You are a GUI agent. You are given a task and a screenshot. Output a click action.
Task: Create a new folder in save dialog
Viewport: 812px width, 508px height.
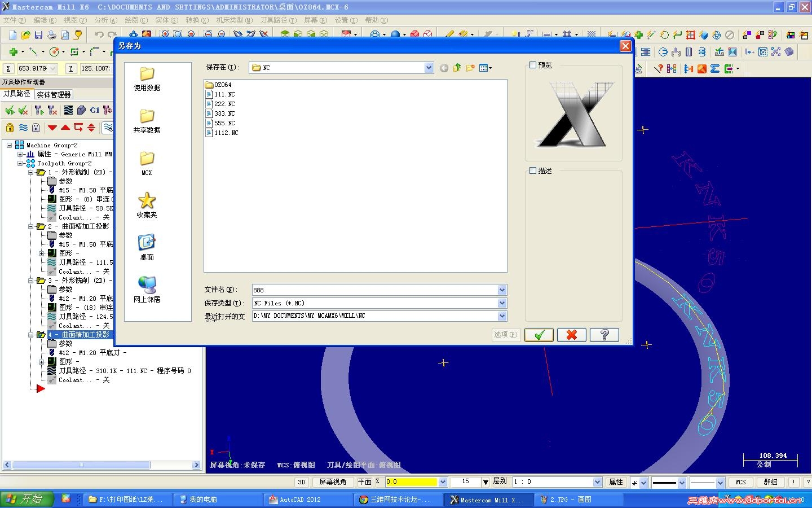(x=470, y=68)
